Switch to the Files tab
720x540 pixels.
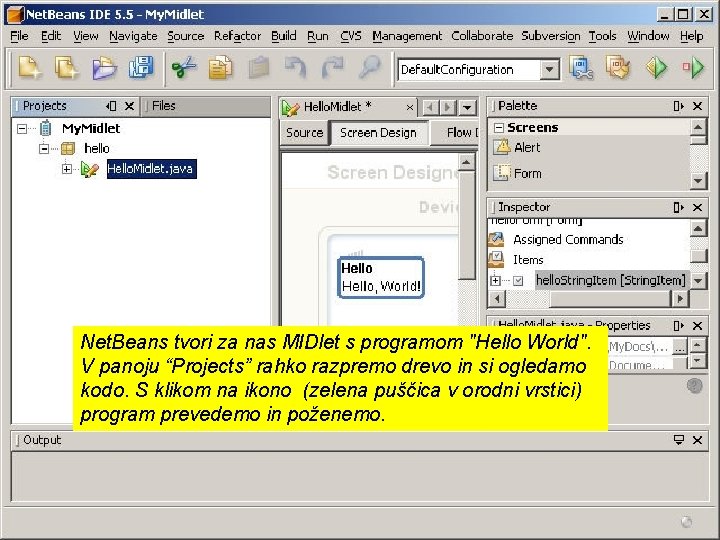coord(163,106)
